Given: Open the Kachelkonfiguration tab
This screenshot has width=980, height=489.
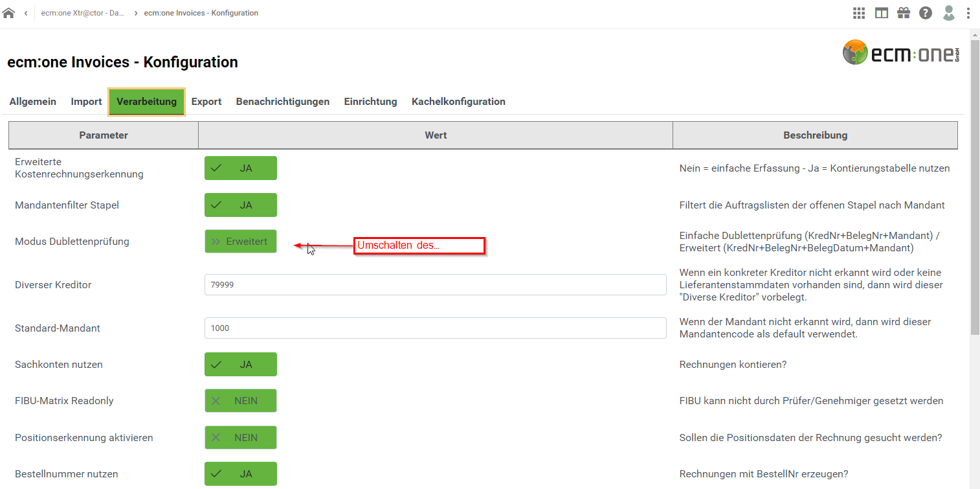Looking at the screenshot, I should [x=459, y=102].
